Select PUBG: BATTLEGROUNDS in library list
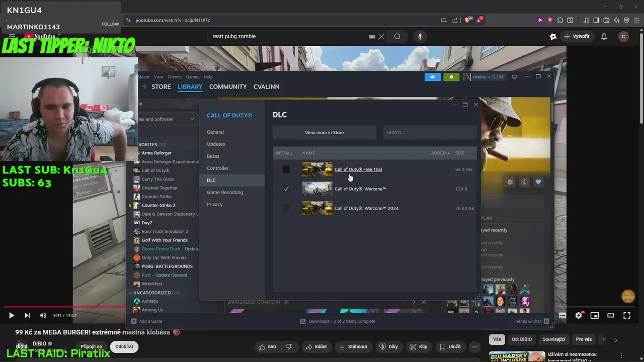This screenshot has height=362, width=644. [167, 266]
